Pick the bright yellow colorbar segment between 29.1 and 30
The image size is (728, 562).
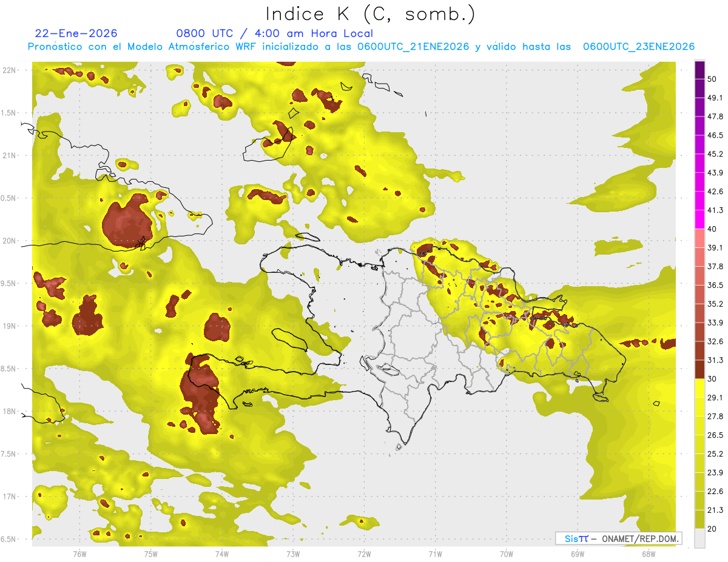pyautogui.click(x=700, y=388)
